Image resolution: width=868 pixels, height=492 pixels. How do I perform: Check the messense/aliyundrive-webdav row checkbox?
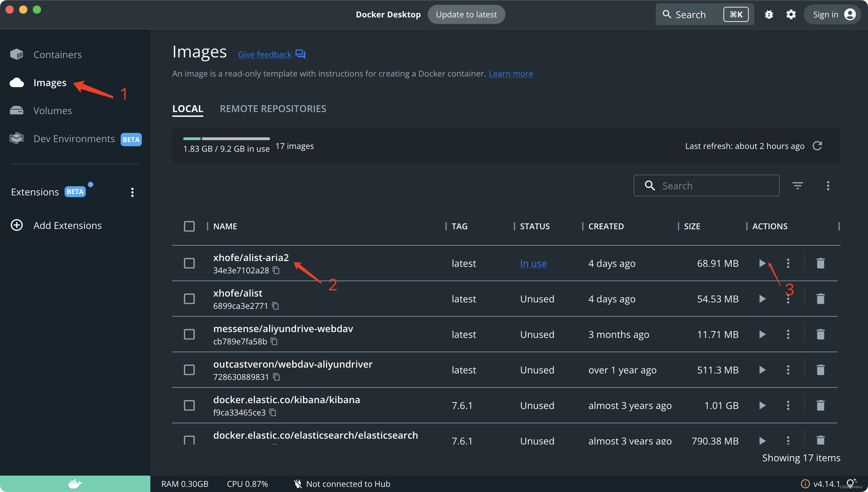[189, 334]
